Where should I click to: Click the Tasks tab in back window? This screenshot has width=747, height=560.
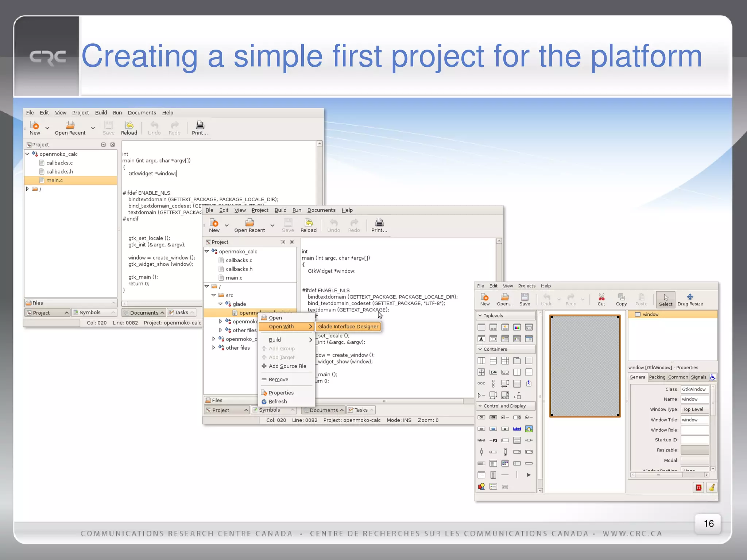pos(182,312)
